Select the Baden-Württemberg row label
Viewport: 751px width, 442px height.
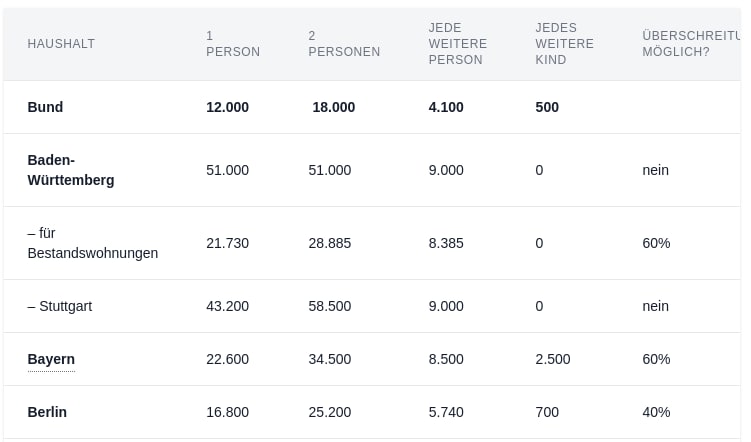coord(71,170)
